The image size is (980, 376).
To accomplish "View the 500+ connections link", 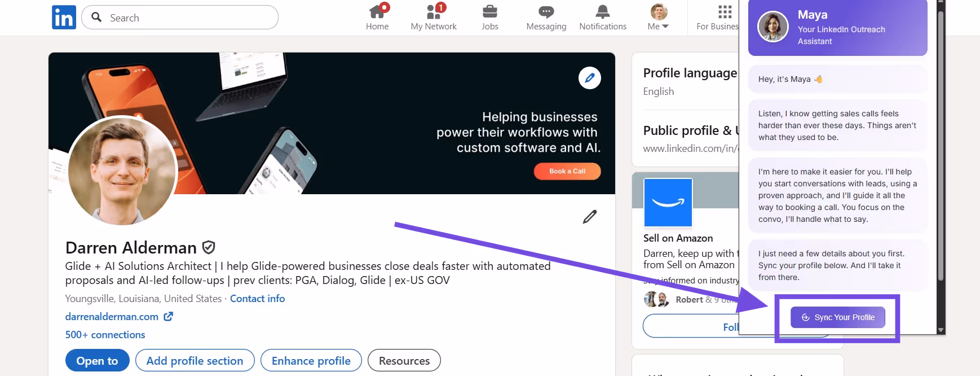I will tap(105, 335).
